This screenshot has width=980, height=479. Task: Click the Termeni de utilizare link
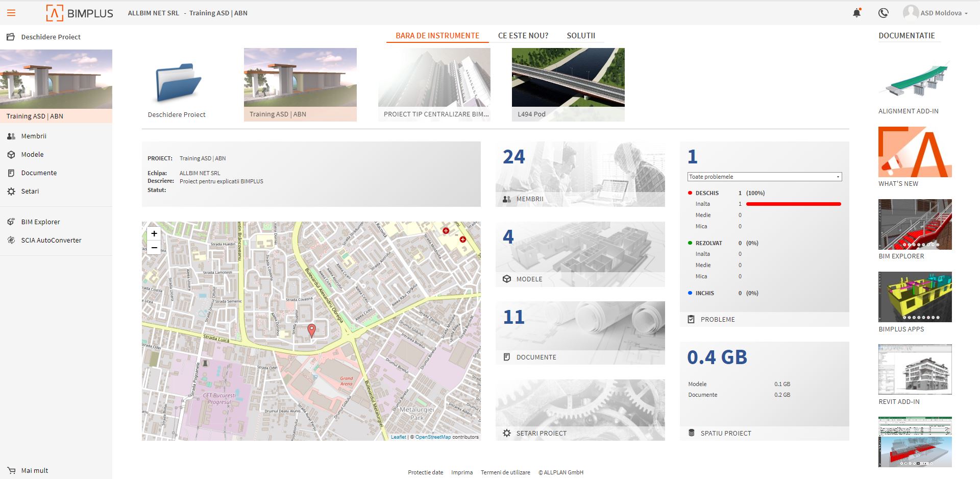pyautogui.click(x=505, y=472)
